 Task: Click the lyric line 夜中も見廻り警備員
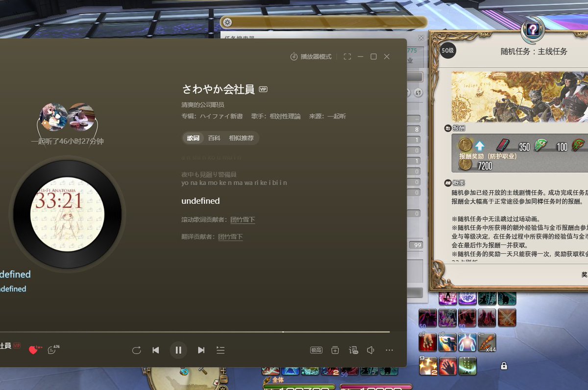(x=209, y=174)
